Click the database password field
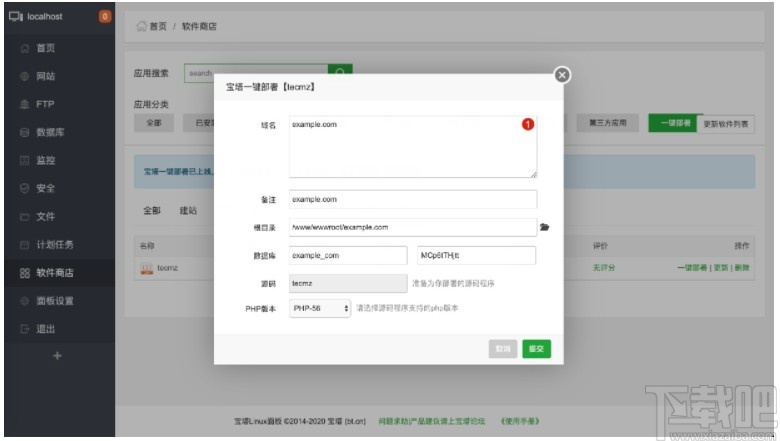The image size is (780, 441). point(477,256)
